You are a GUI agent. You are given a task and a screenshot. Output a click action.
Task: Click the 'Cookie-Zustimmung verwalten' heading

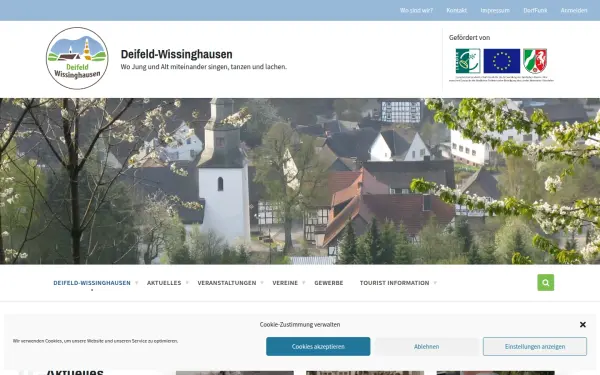click(x=300, y=324)
